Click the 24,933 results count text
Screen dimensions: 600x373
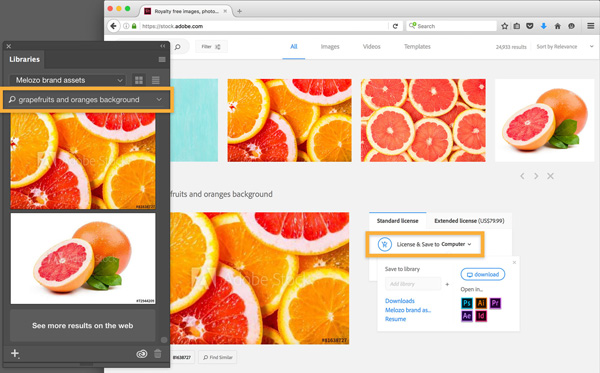(511, 47)
